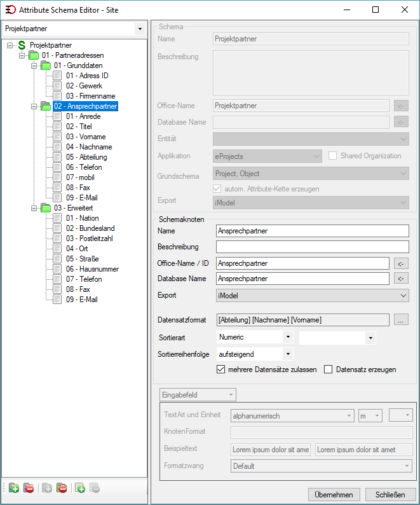This screenshot has width=420, height=505.
Task: Open the Projektpartner schema selector dropdown
Action: pyautogui.click(x=140, y=29)
